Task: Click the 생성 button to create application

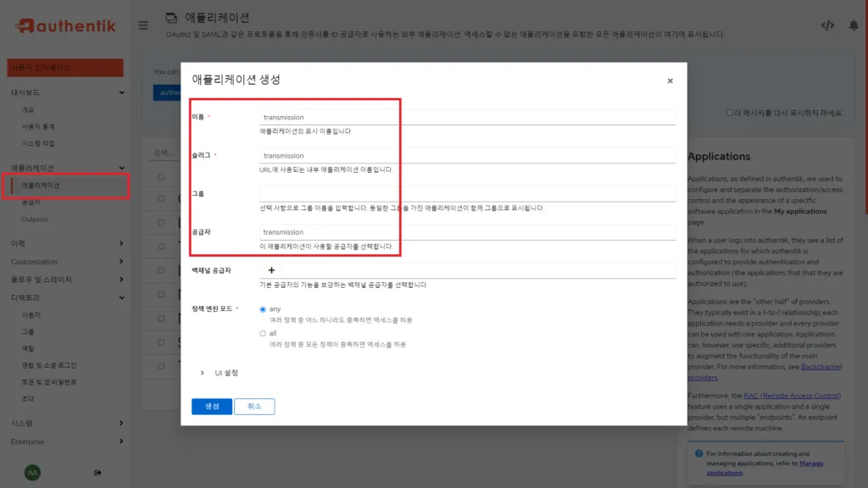Action: point(211,406)
